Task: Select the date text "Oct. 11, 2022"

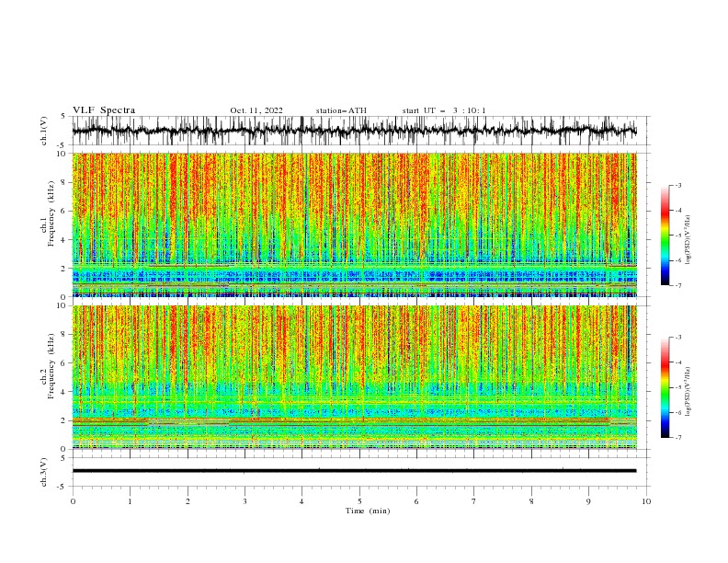Action: click(x=256, y=110)
